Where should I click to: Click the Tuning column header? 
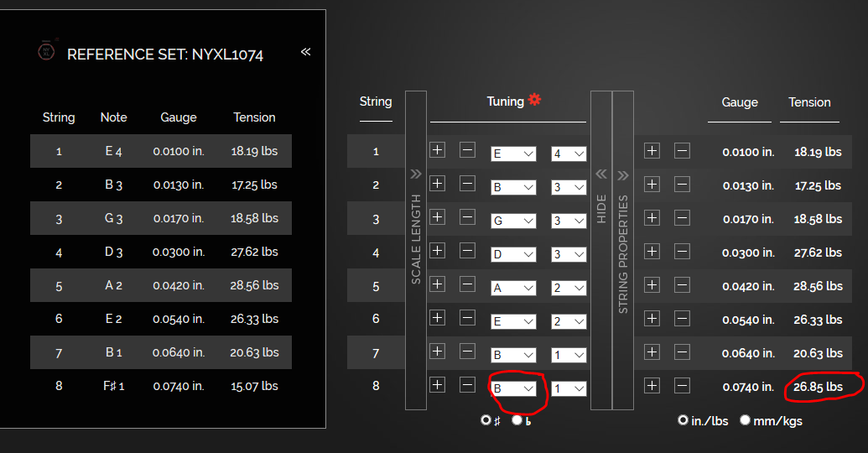(506, 102)
